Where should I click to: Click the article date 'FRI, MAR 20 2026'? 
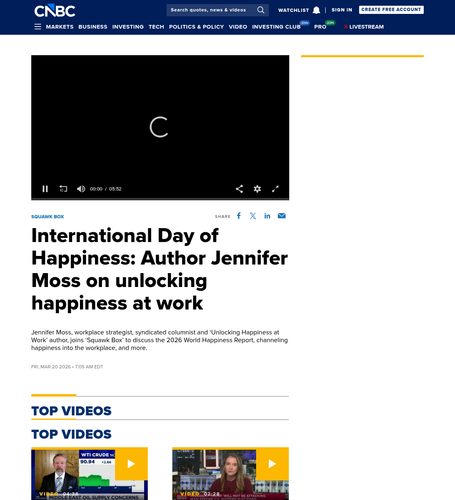coord(51,367)
